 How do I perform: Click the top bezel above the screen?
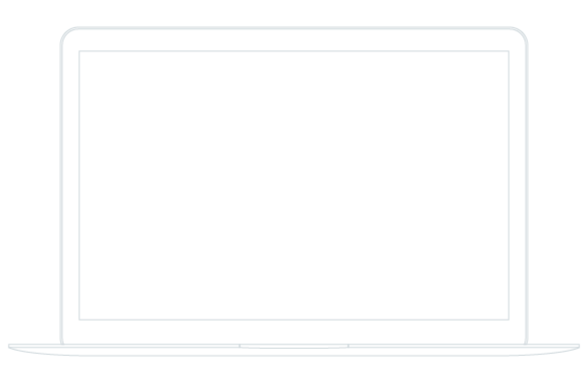pyautogui.click(x=294, y=40)
